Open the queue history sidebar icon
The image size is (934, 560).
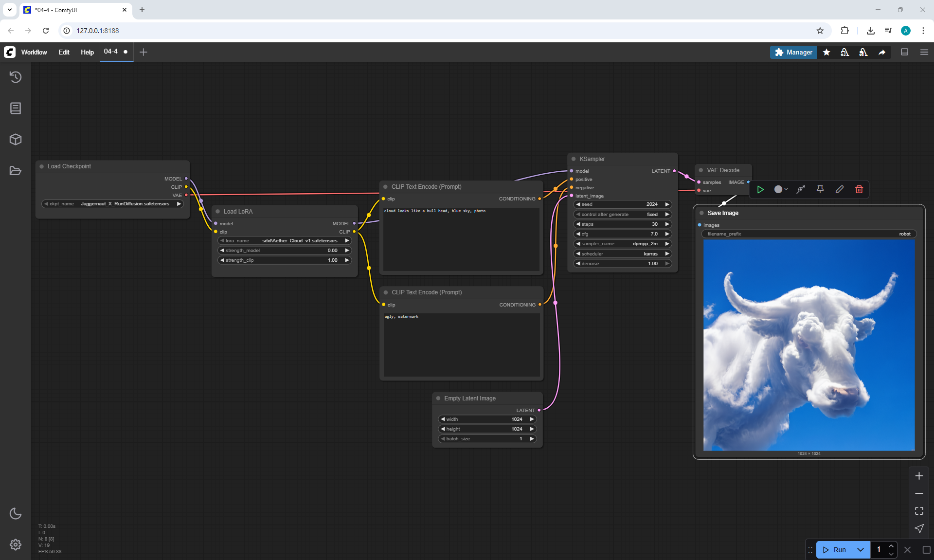(16, 77)
